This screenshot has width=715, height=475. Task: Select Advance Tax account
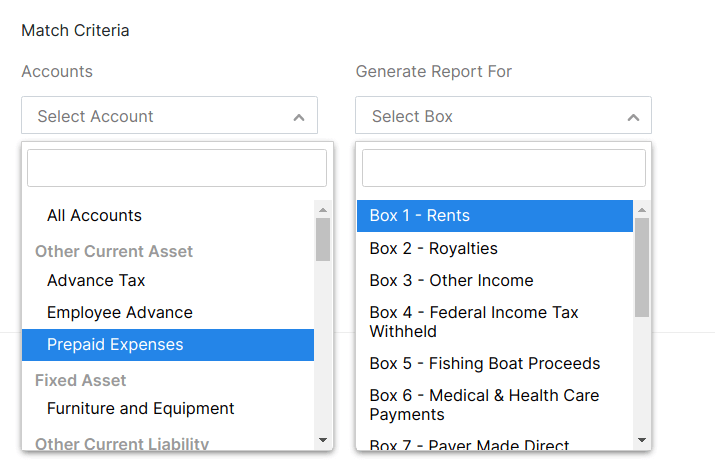pyautogui.click(x=96, y=280)
